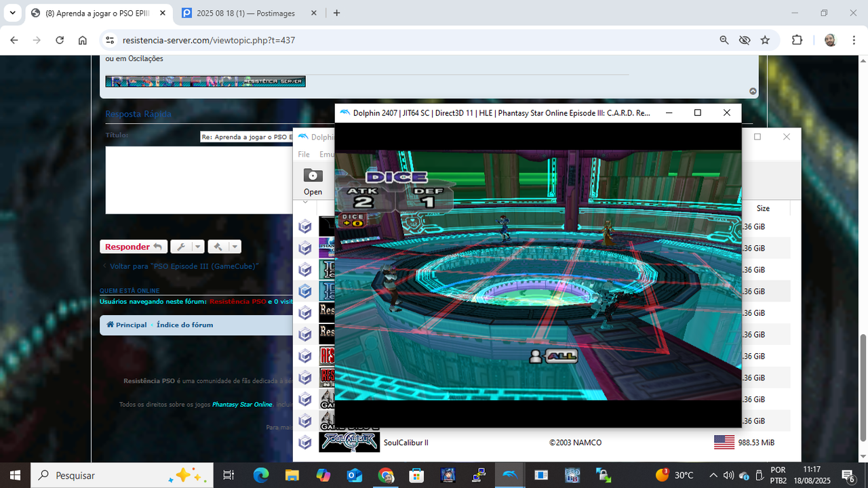Click the Dolphin icon in the taskbar
Screen dimensions: 868x488
click(510, 475)
